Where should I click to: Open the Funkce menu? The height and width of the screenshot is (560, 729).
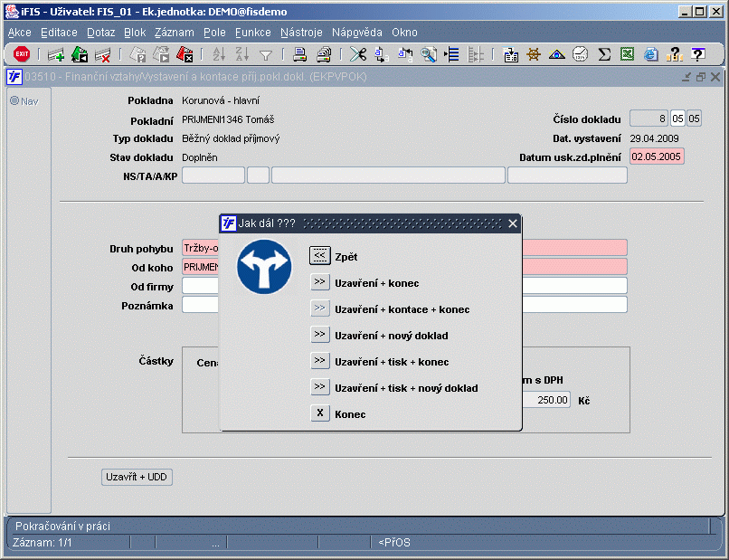click(x=252, y=32)
